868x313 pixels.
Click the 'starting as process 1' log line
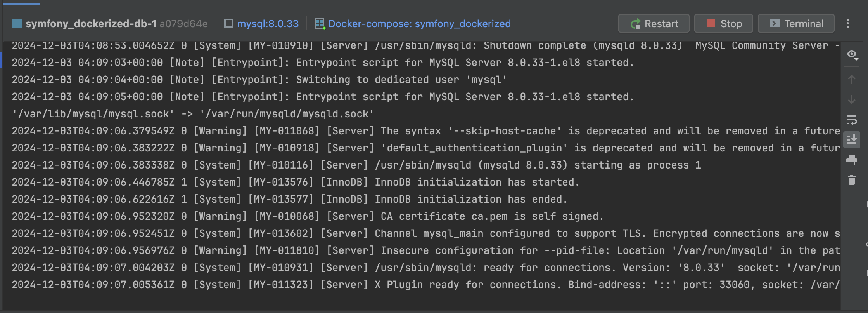356,165
